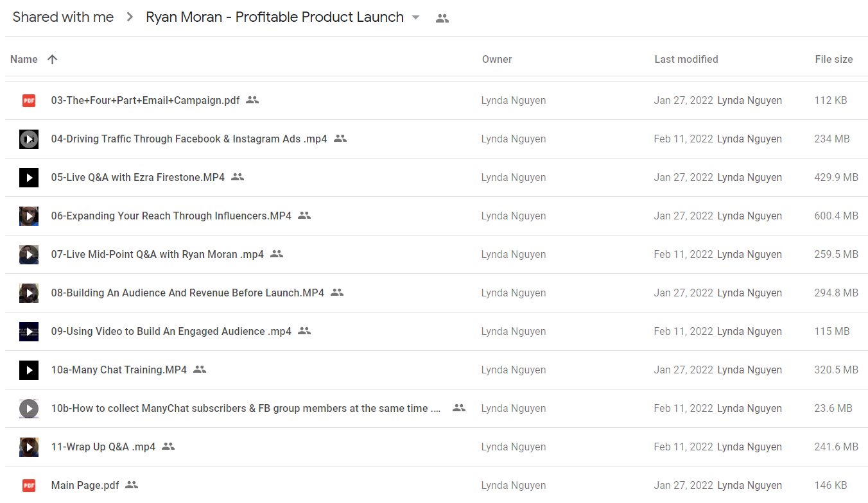Viewport: 868px width, 503px height.
Task: Select 06-Expanding Your Reach Through Influencers.MP4
Action: (x=171, y=216)
